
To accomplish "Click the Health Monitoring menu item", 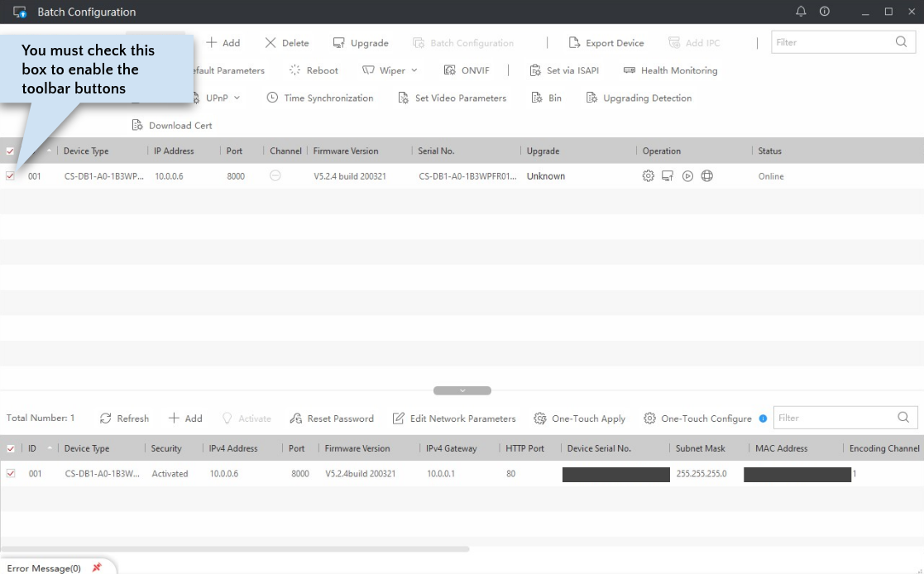I will point(670,70).
